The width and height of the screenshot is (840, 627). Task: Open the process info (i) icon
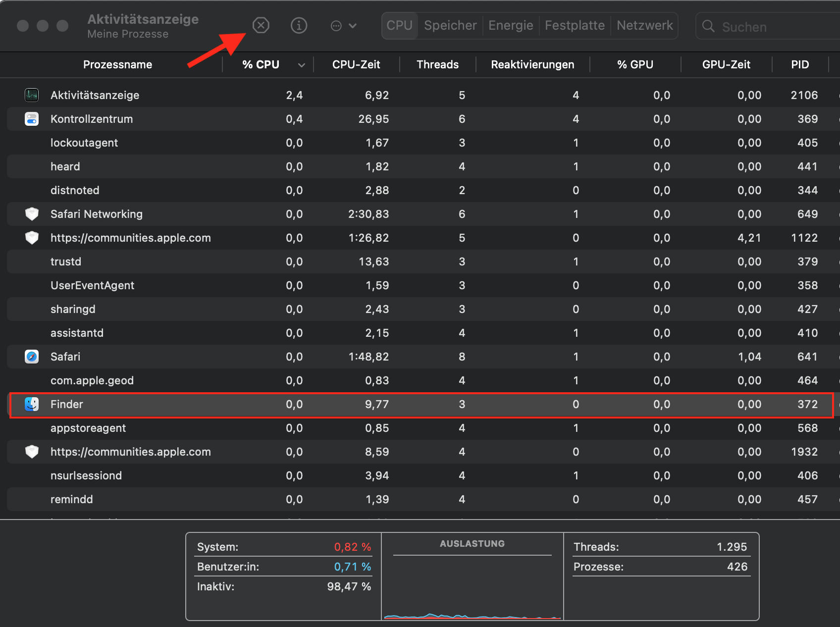299,25
